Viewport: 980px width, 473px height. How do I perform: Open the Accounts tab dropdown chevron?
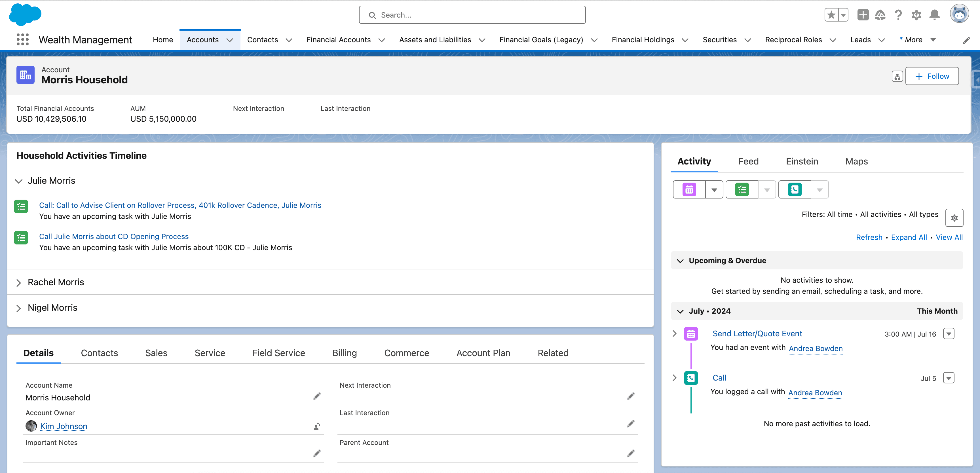(230, 40)
